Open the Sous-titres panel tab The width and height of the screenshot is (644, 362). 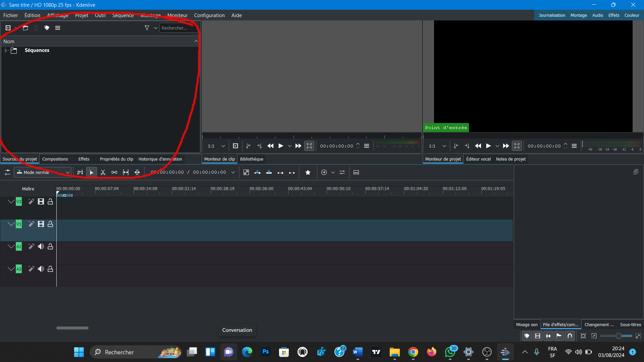[631, 324]
